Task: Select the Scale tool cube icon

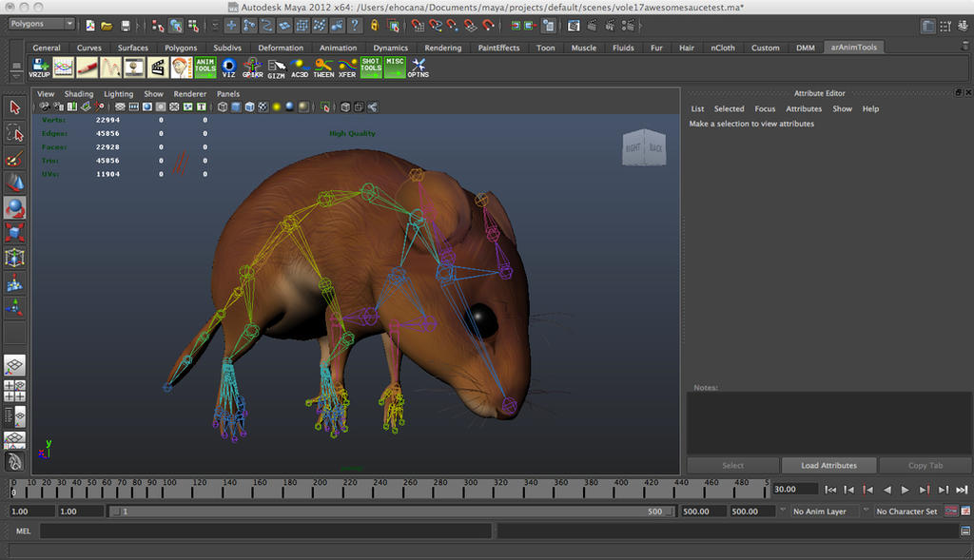Action: click(x=15, y=233)
